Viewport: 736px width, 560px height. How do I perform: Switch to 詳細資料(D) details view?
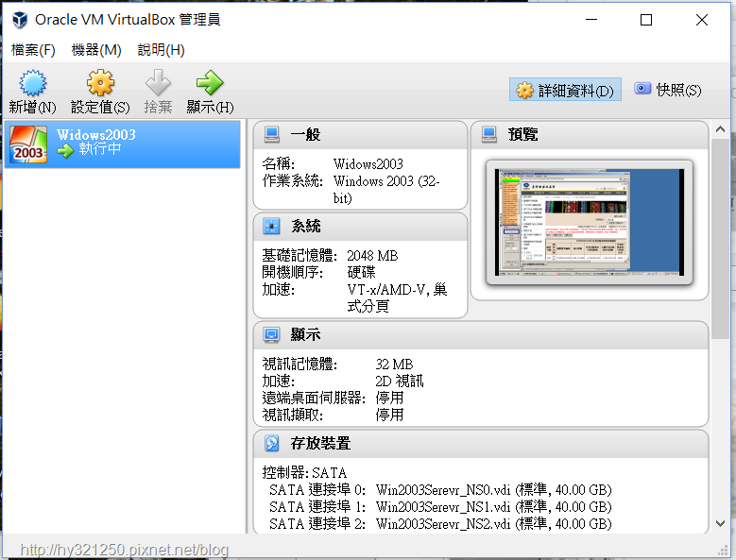coord(565,90)
